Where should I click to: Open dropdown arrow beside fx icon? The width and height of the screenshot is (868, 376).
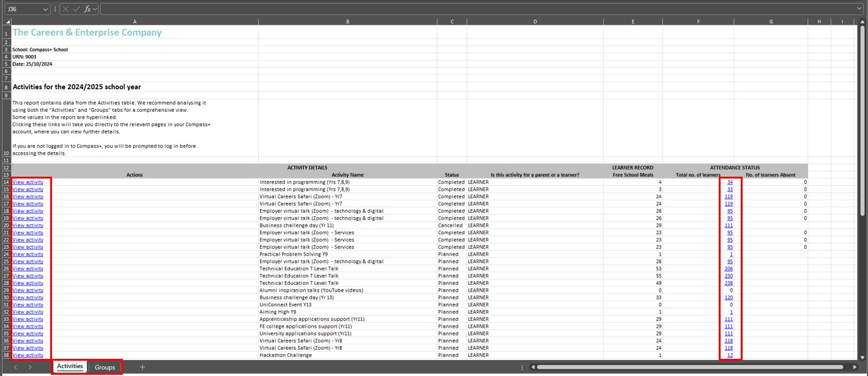95,9
